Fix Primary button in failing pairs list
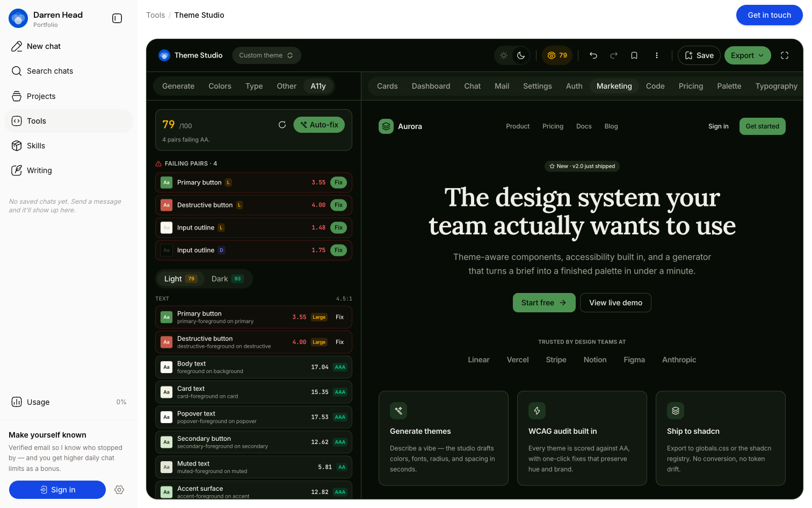 tap(338, 182)
